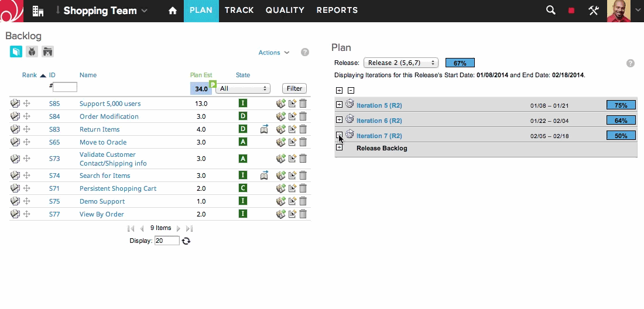Expand the Iteration 6 (R2) row
This screenshot has height=309, width=644.
coord(339,119)
